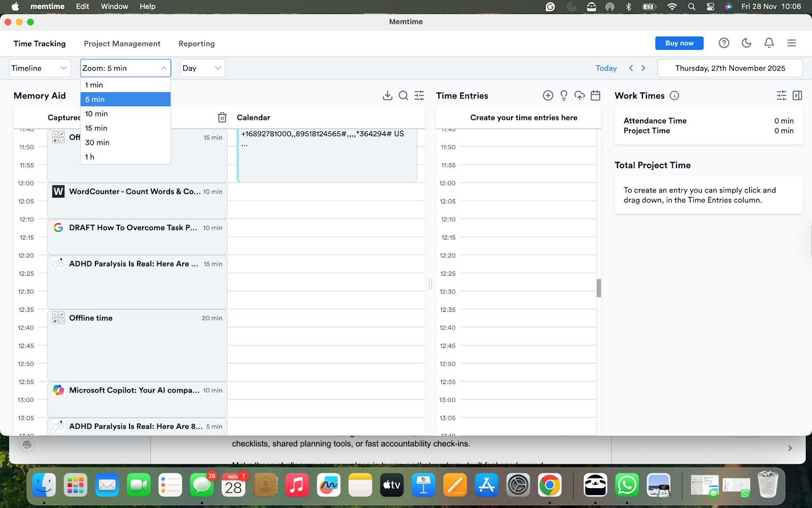Open the Day view dropdown

[x=202, y=68]
